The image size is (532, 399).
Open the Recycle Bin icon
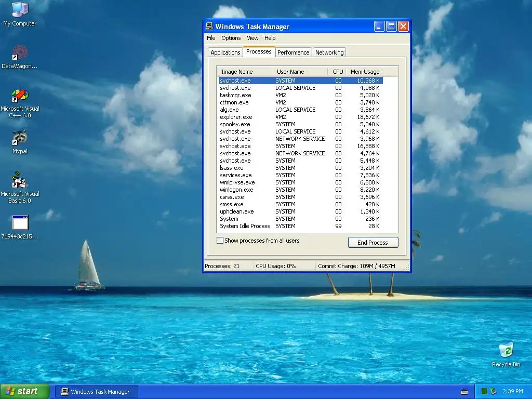coord(506,354)
